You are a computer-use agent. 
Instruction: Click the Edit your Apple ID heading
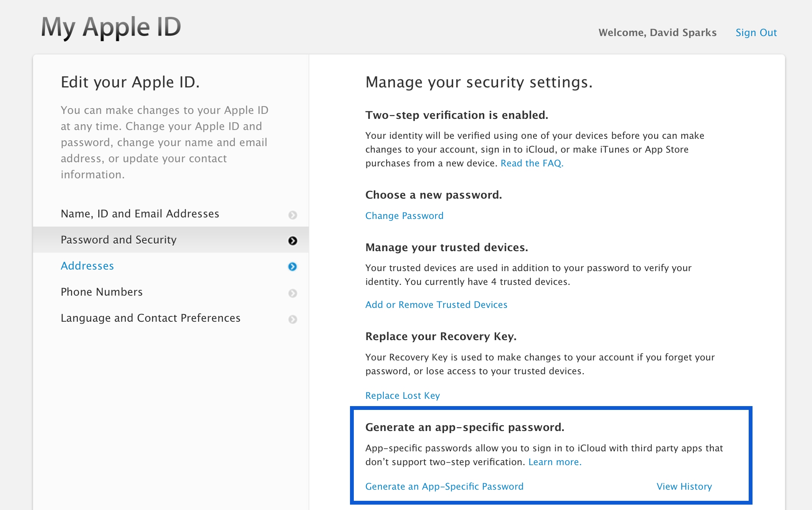click(x=130, y=82)
